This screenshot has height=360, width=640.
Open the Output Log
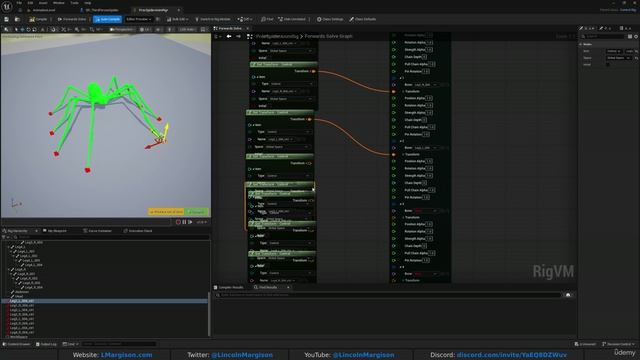coord(46,344)
